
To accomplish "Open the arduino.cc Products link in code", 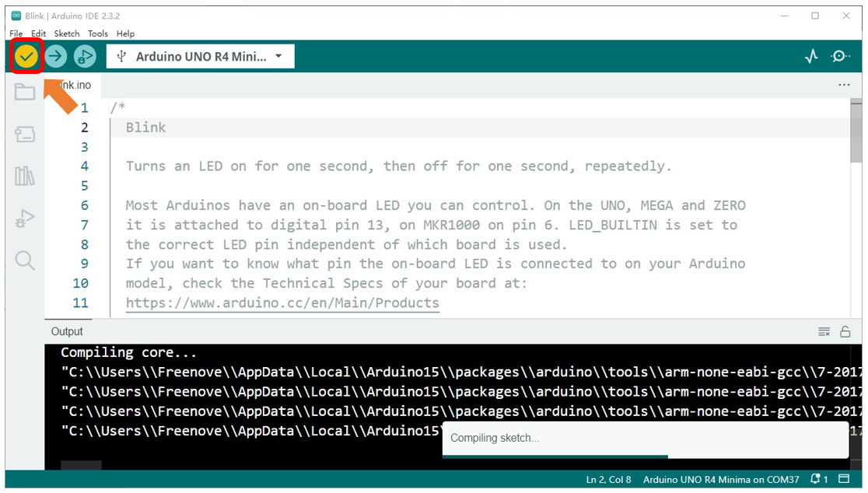I will tap(282, 303).
